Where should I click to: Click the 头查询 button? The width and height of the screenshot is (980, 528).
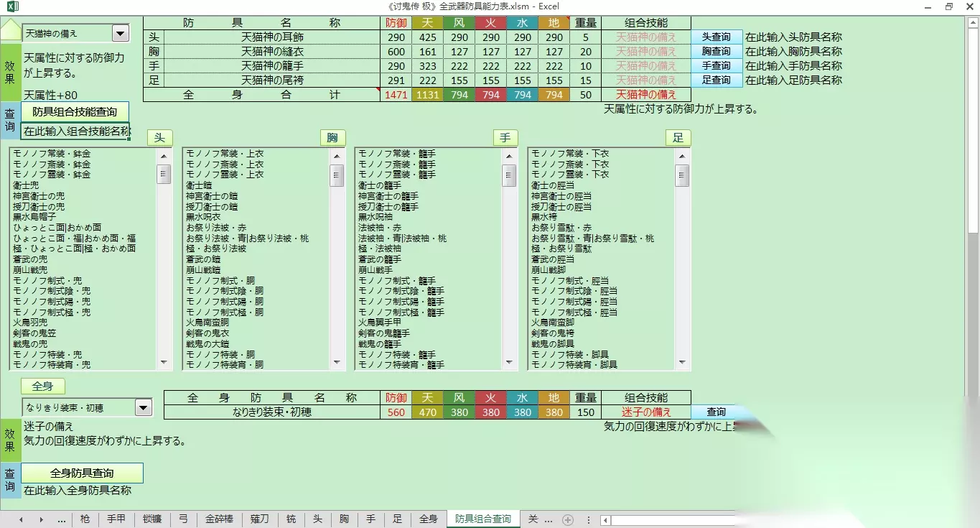[716, 37]
